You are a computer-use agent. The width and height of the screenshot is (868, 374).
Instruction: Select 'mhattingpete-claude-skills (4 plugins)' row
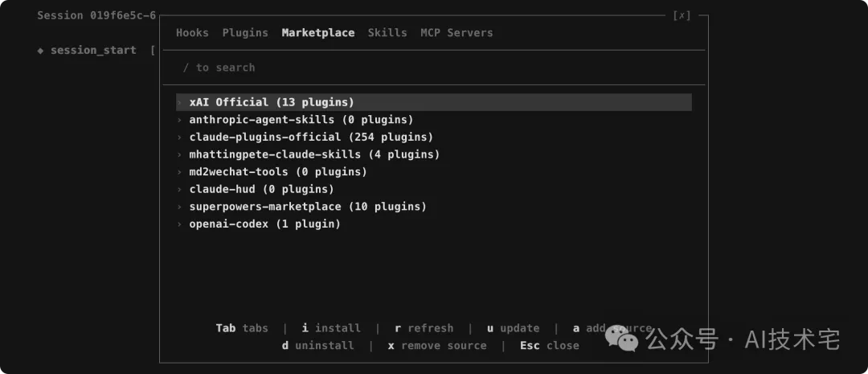pos(433,154)
